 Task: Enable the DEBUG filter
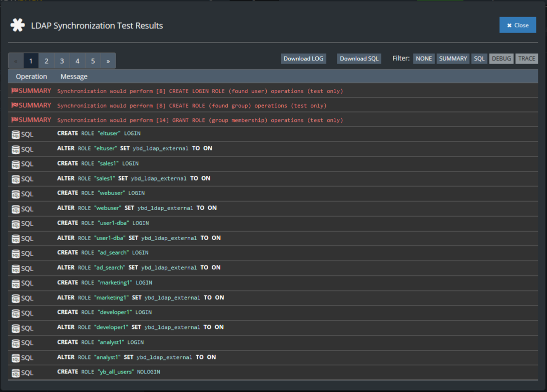[x=501, y=58]
